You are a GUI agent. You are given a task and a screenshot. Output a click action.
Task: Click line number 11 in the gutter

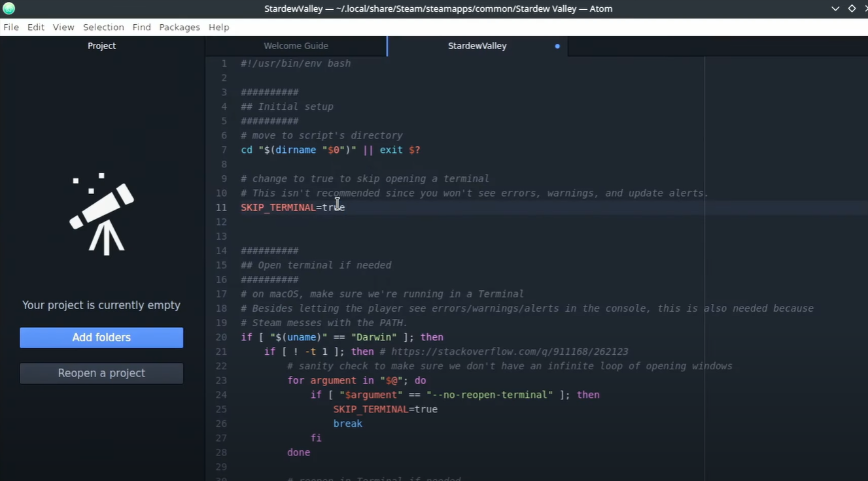pos(221,207)
